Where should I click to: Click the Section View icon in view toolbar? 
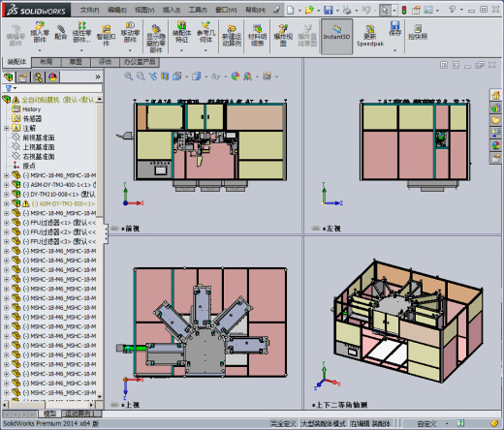[165, 77]
